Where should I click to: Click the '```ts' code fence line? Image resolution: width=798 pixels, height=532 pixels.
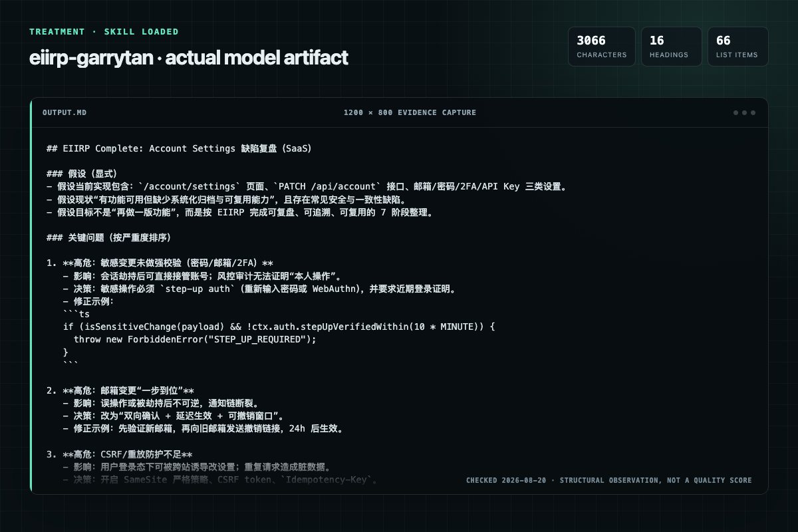(76, 314)
